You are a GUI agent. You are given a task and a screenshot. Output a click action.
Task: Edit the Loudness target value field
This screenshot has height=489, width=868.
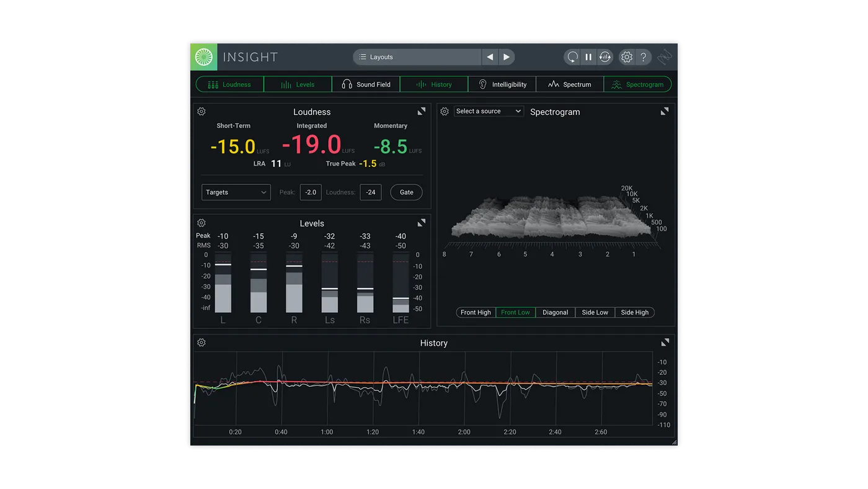(371, 192)
